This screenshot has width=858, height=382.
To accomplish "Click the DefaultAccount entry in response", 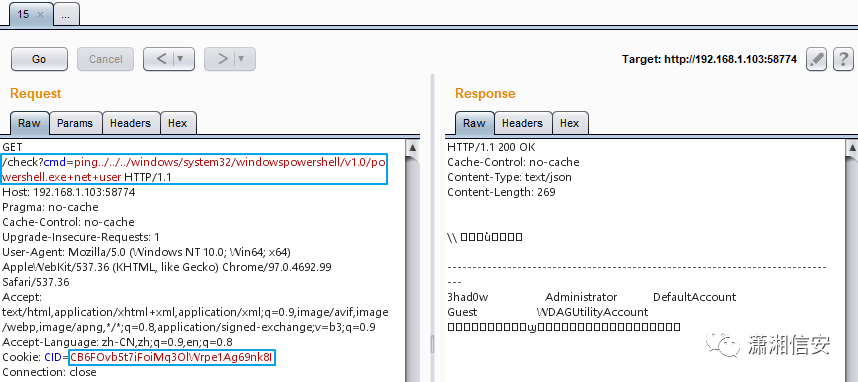I will pyautogui.click(x=694, y=297).
